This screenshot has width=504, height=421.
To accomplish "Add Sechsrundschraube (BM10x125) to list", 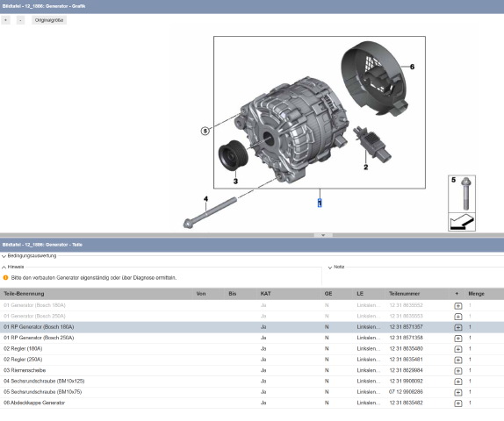I will [x=458, y=382].
